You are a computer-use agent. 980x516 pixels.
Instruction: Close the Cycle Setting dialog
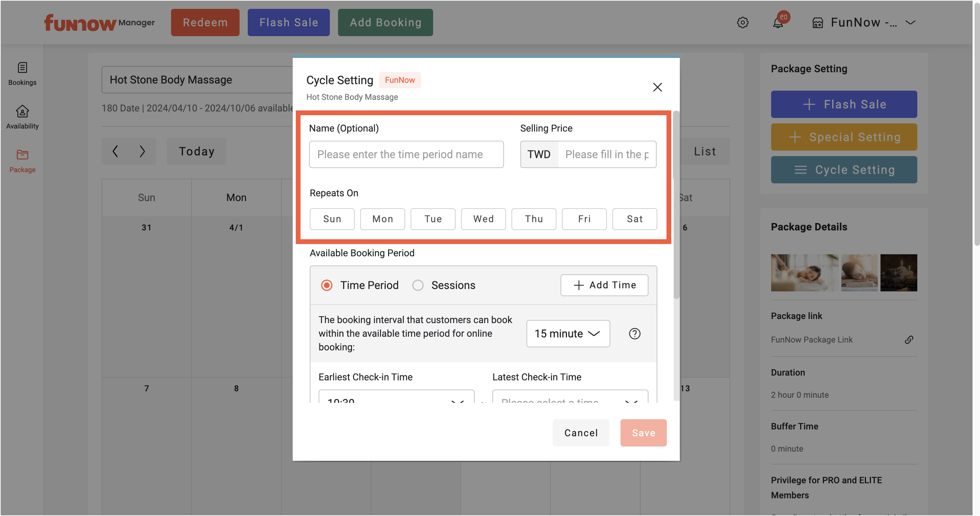click(x=657, y=87)
